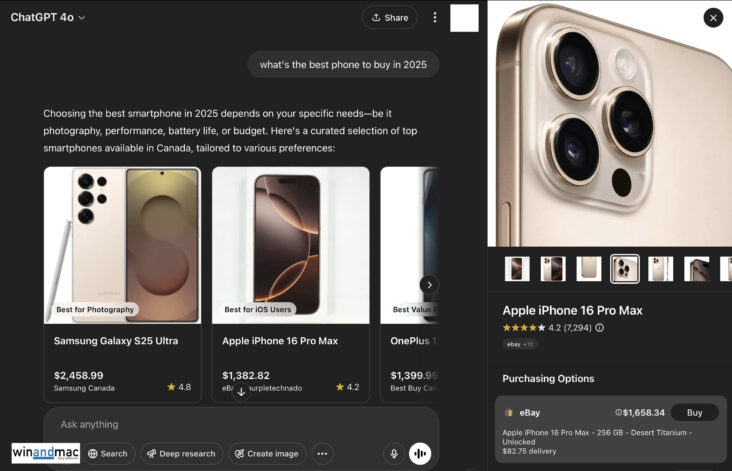Close the product detail panel
Image resolution: width=732 pixels, height=471 pixels.
pyautogui.click(x=712, y=18)
